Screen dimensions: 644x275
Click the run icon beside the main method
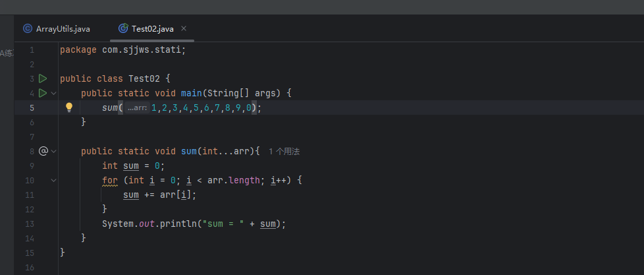pos(43,93)
